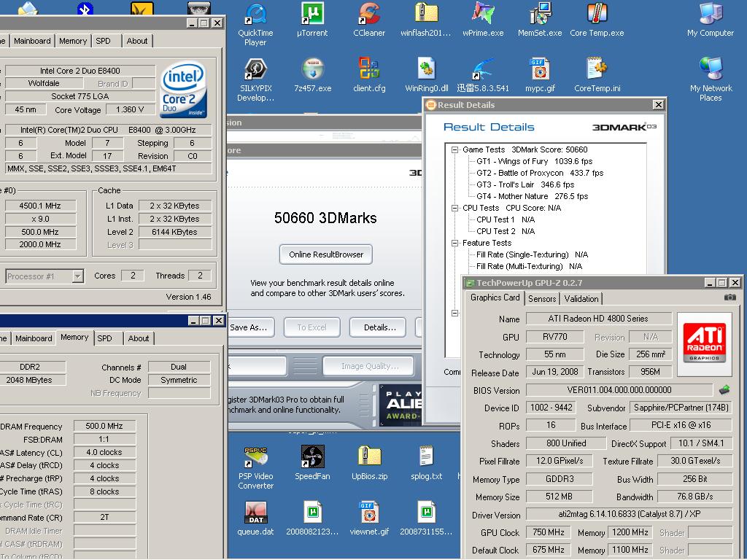This screenshot has height=560, width=747.
Task: Open the SILKYPIX Developer desktop shortcut
Action: (255, 69)
